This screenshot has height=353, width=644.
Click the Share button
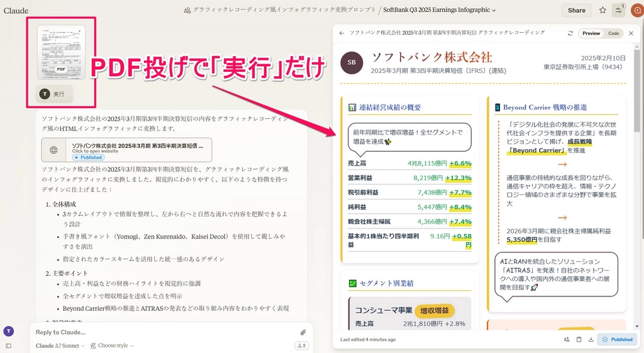pos(577,10)
